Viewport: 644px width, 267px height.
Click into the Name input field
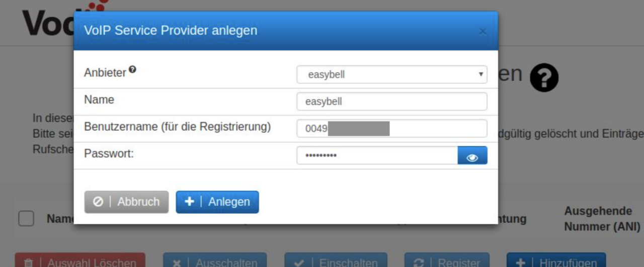tap(391, 102)
